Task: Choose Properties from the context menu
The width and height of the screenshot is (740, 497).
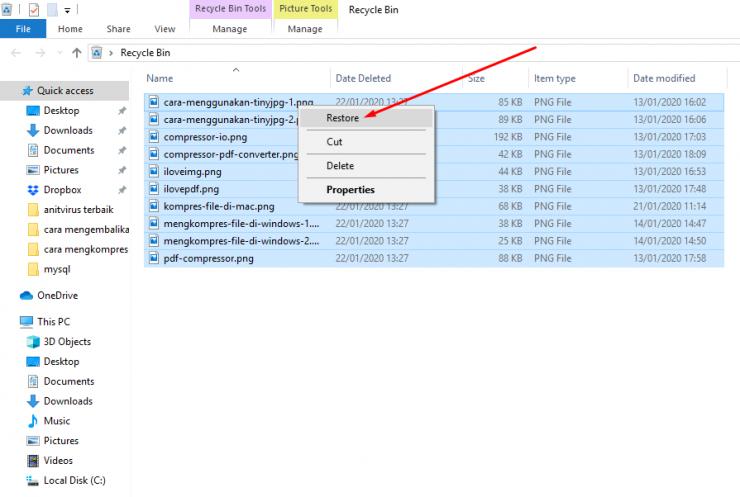Action: pos(367,190)
